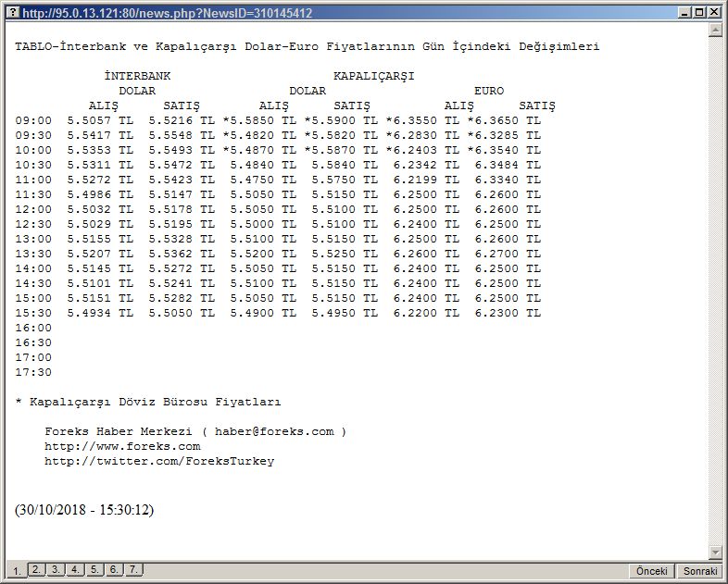The width and height of the screenshot is (728, 584).
Task: Switch to page tab 3
Action: tap(56, 569)
